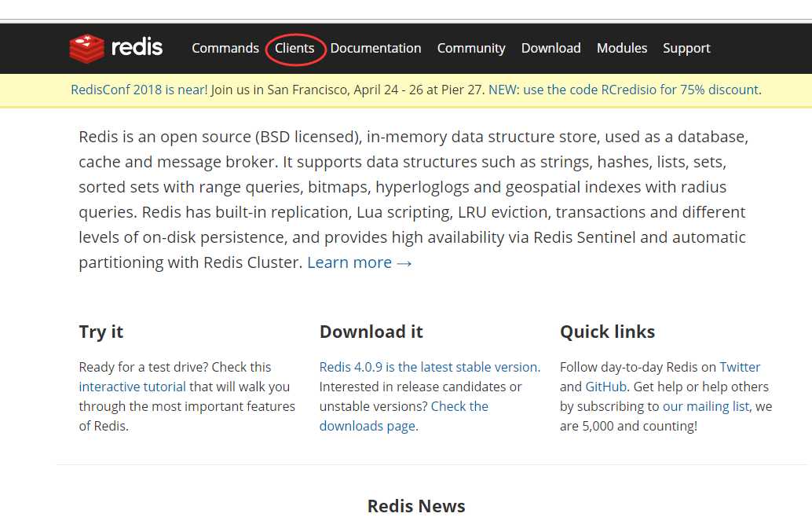Click the 'redis' wordmark text in header

tap(137, 47)
